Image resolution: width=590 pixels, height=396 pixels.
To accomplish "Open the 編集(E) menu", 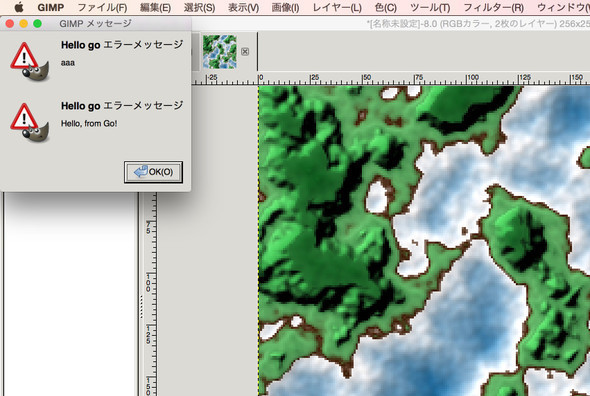I will coord(155,7).
